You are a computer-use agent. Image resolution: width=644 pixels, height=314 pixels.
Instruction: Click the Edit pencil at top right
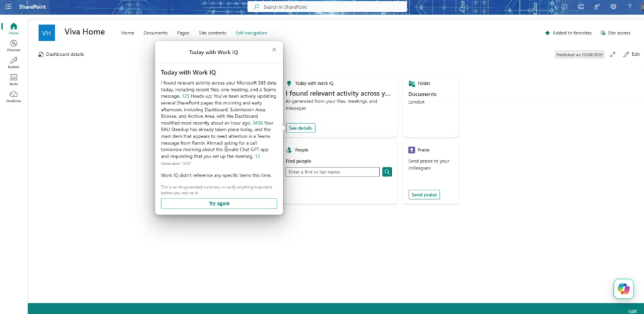[631, 54]
